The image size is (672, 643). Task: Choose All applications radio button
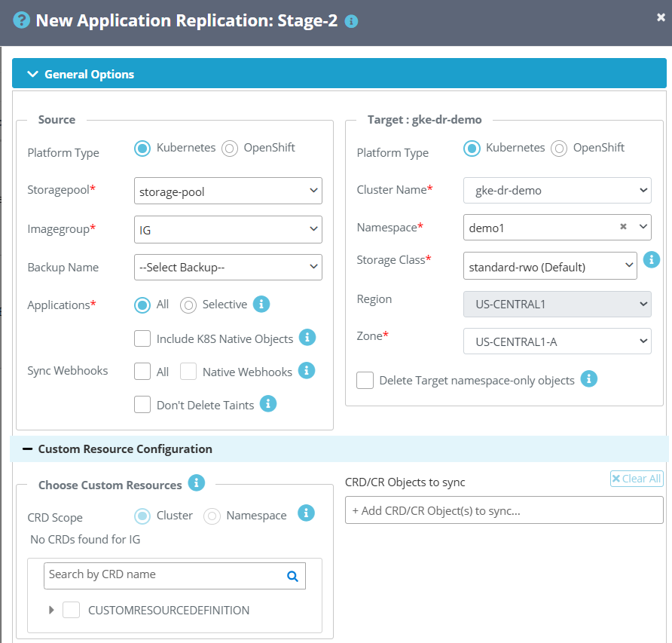[142, 305]
